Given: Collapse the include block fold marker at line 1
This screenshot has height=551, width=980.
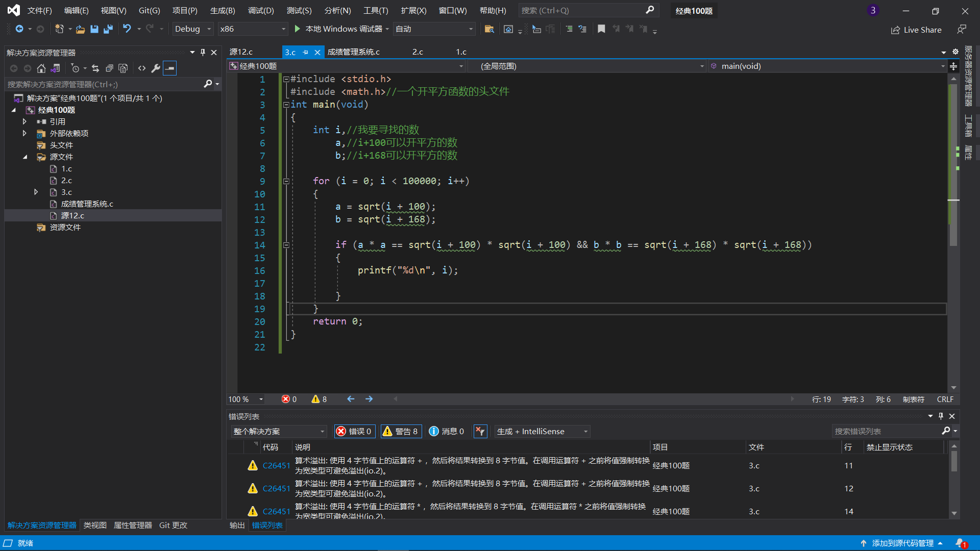Looking at the screenshot, I should point(286,79).
